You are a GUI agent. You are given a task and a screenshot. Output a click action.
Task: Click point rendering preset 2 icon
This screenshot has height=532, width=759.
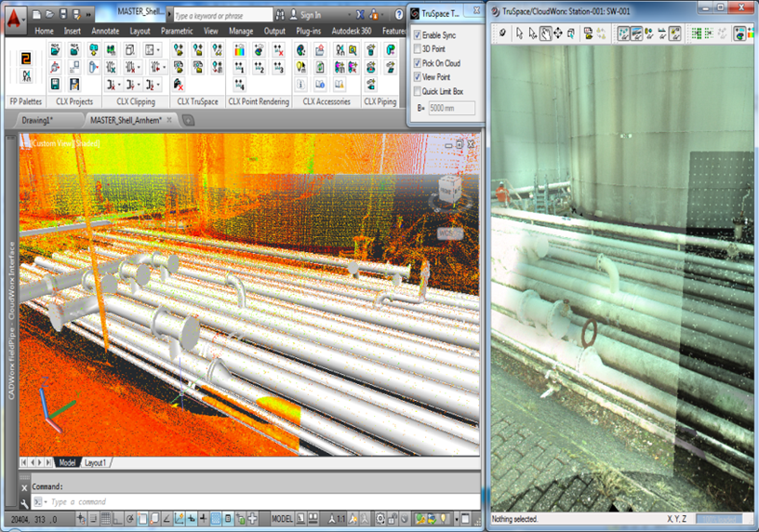click(259, 67)
